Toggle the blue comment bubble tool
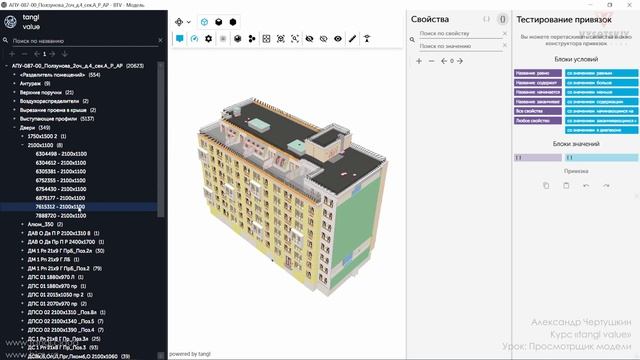640x360 pixels. pyautogui.click(x=180, y=39)
